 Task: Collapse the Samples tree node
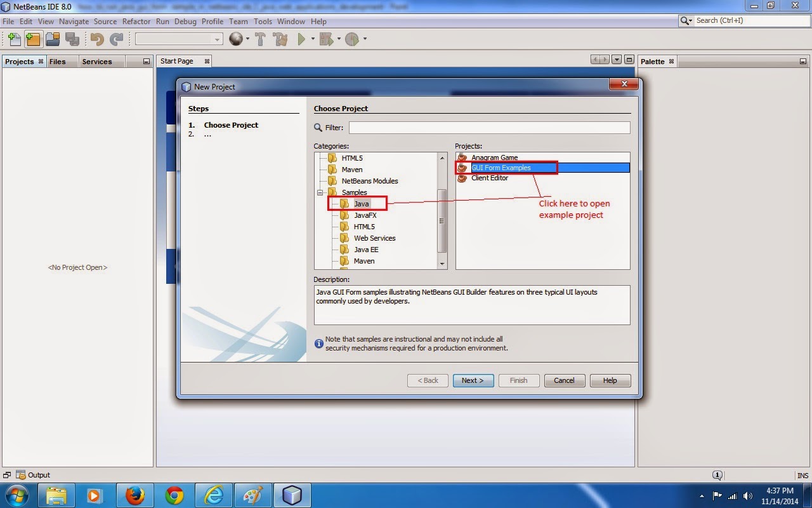pos(320,192)
